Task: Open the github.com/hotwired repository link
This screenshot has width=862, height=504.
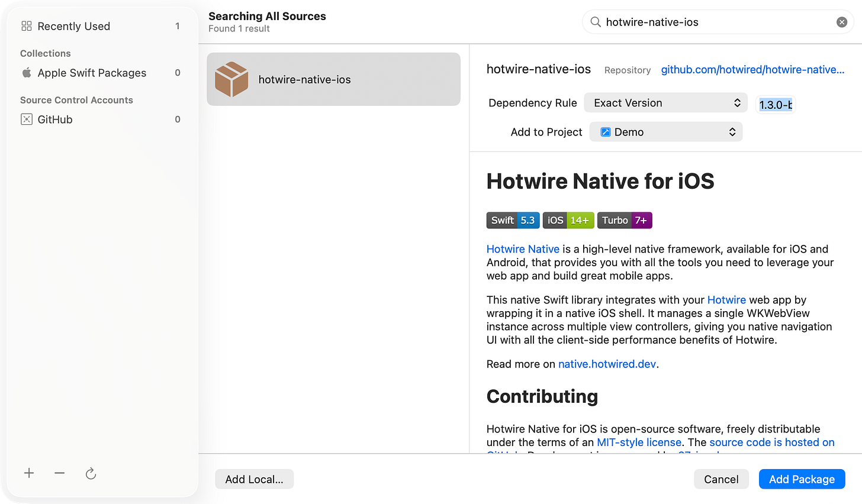Action: [x=752, y=70]
